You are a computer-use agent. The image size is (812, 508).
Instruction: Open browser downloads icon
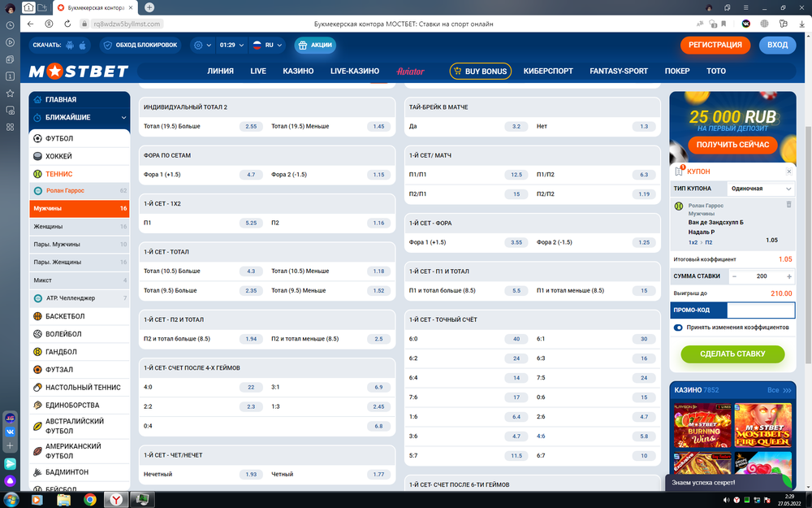(x=801, y=24)
